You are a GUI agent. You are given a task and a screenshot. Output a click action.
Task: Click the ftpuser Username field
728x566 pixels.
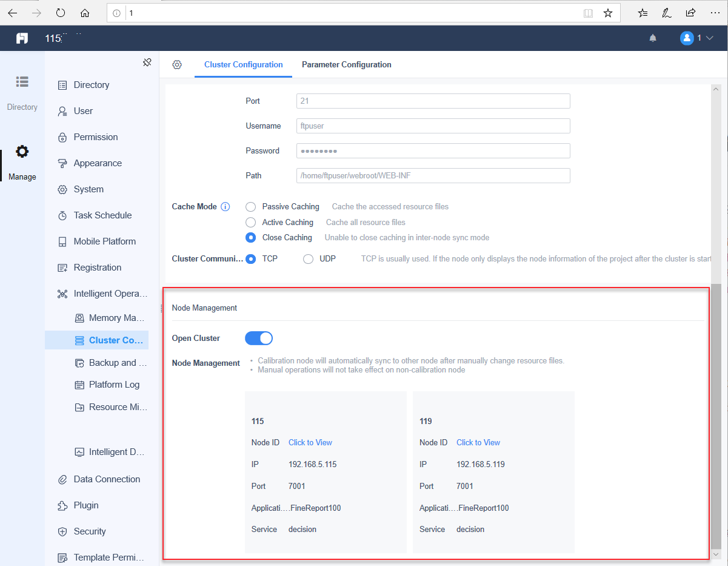(x=432, y=126)
